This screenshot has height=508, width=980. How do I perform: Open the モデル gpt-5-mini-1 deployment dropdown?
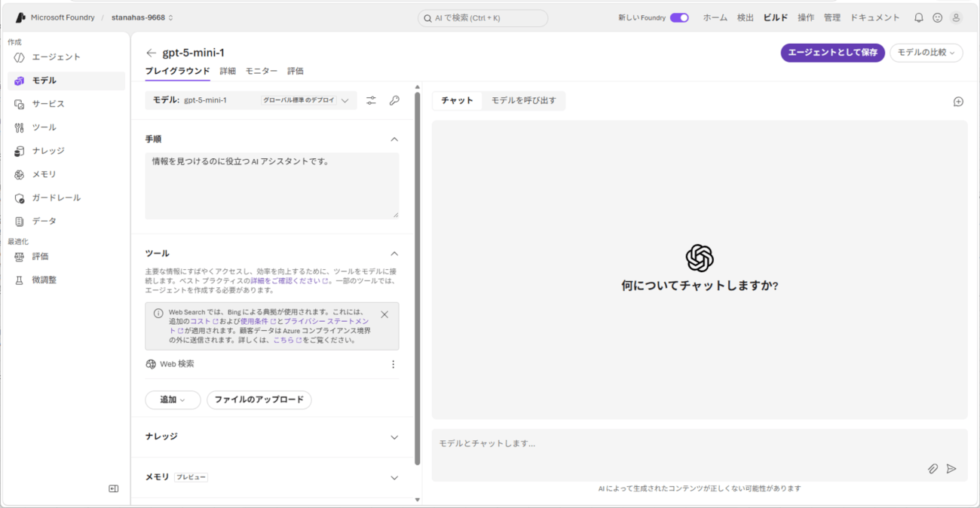[251, 100]
